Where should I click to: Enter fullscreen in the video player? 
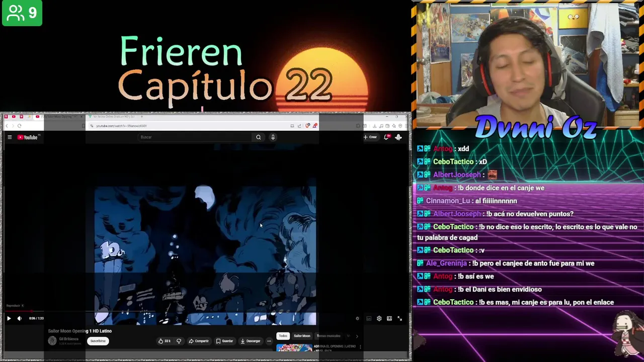tap(400, 318)
